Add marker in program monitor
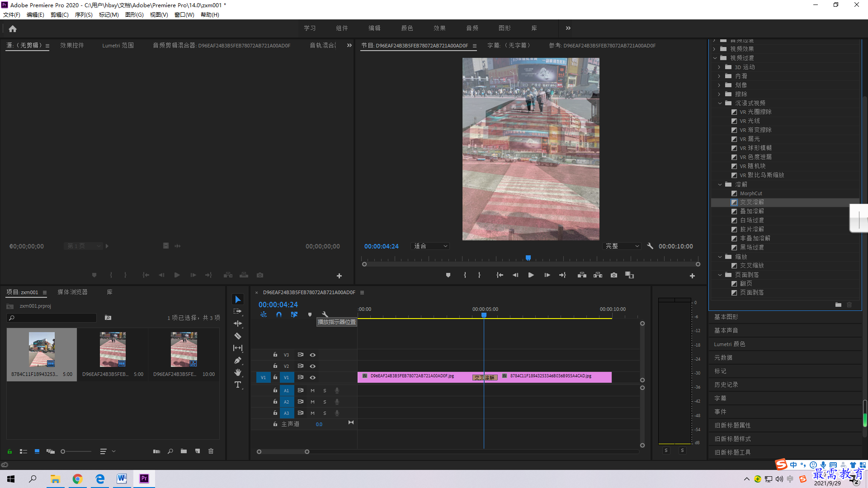868x488 pixels. tap(448, 275)
